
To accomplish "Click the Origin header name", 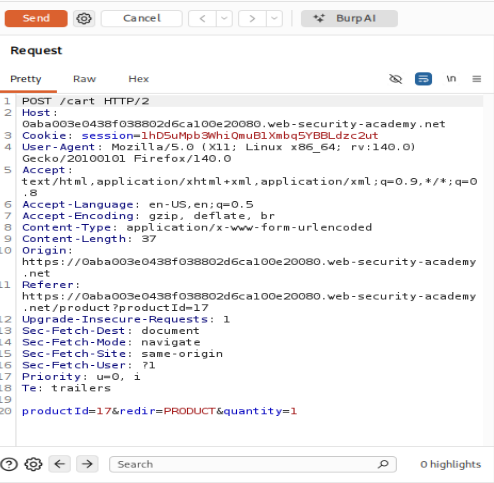I will coord(44,250).
